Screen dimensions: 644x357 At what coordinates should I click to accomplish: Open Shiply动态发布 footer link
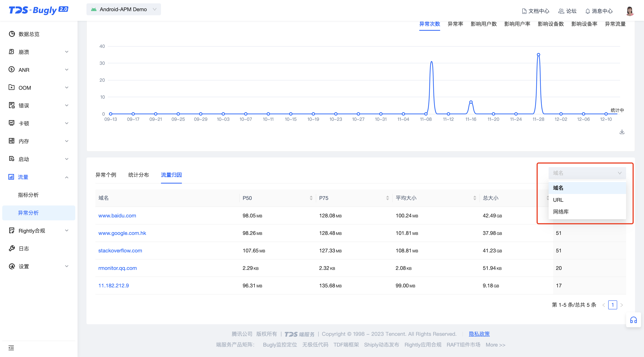click(x=381, y=345)
